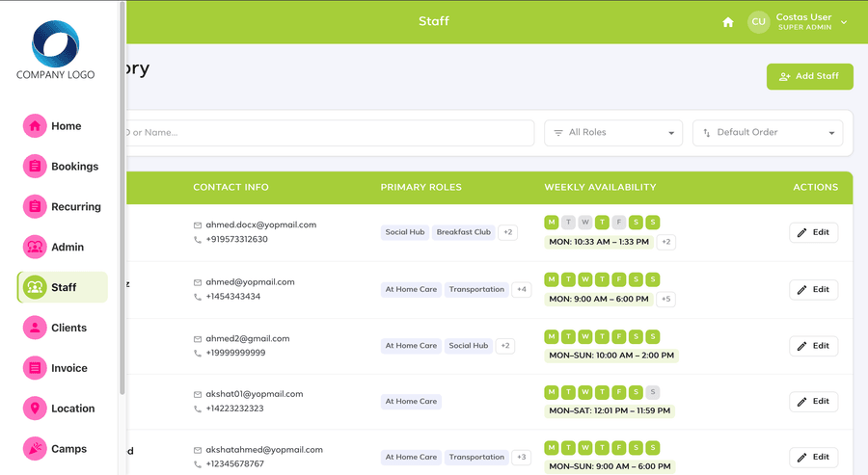Open Clients in the sidebar
The width and height of the screenshot is (868, 475).
click(62, 328)
